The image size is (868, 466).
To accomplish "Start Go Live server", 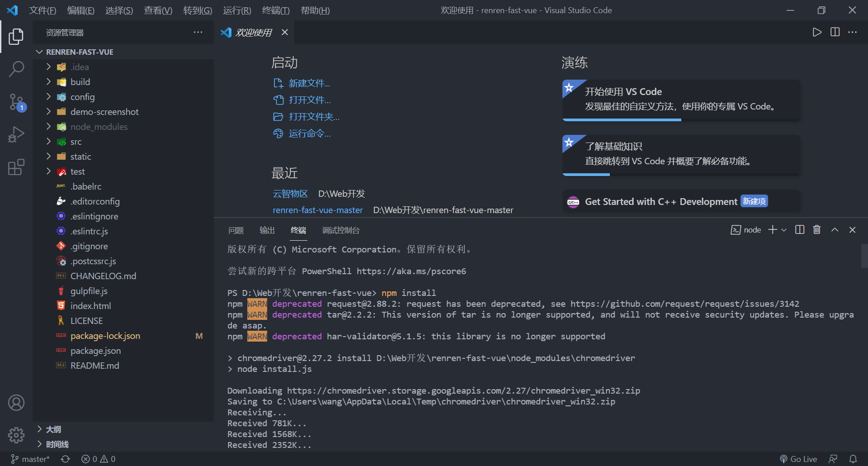I will (798, 459).
